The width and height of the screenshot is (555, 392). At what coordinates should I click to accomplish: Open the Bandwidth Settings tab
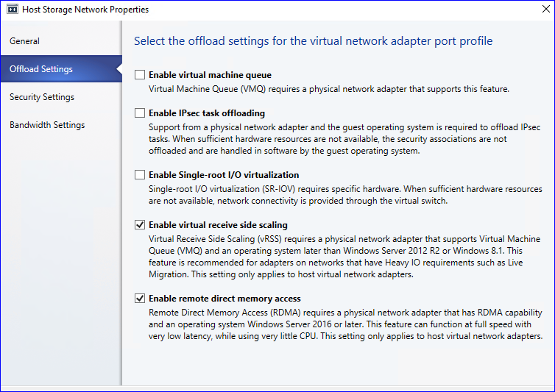tap(47, 125)
